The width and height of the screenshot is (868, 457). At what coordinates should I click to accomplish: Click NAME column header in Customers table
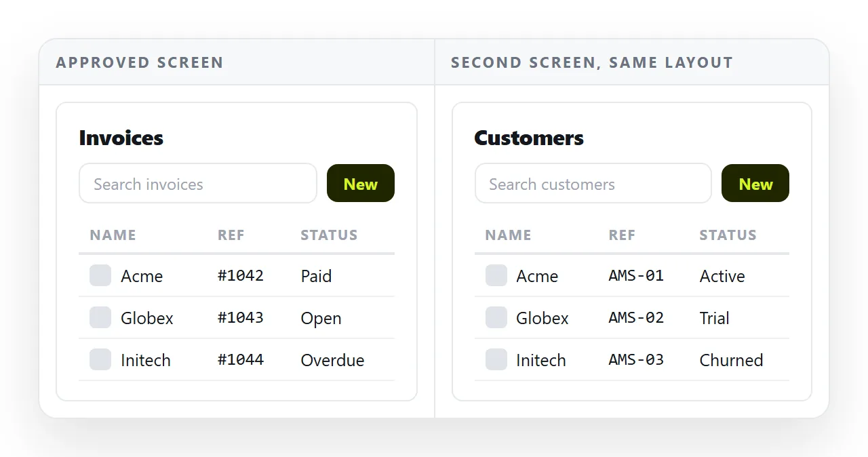pos(509,235)
